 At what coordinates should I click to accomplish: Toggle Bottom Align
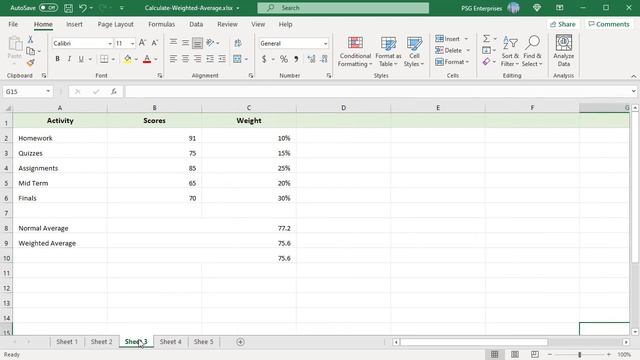tap(198, 42)
